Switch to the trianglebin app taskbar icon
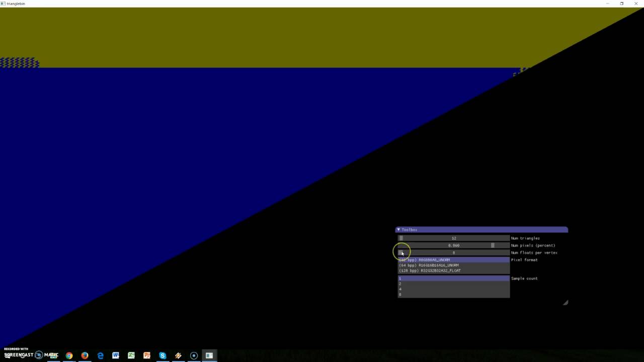This screenshot has width=644, height=362. (209, 355)
